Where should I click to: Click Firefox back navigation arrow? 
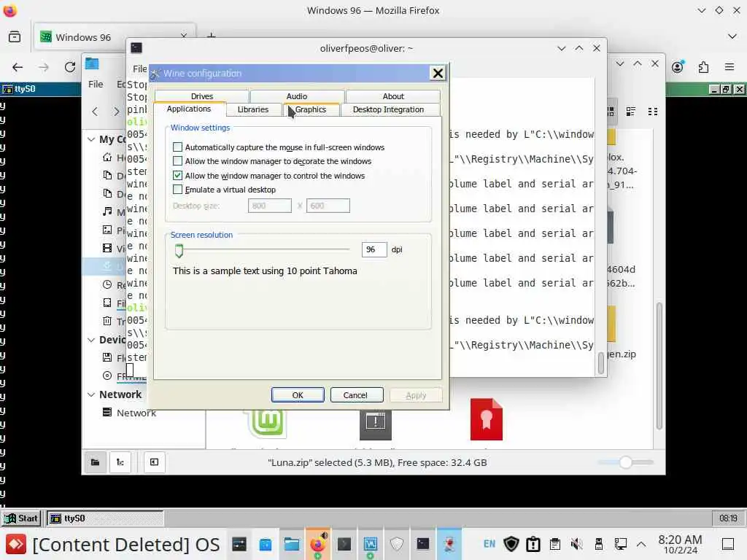pos(18,67)
